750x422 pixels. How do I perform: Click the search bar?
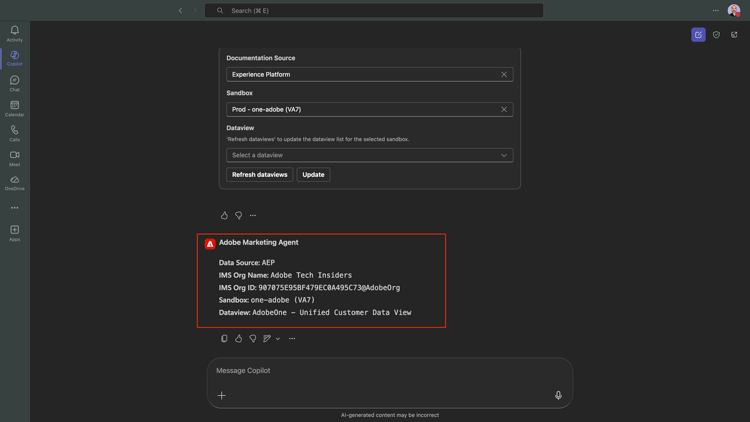[374, 11]
